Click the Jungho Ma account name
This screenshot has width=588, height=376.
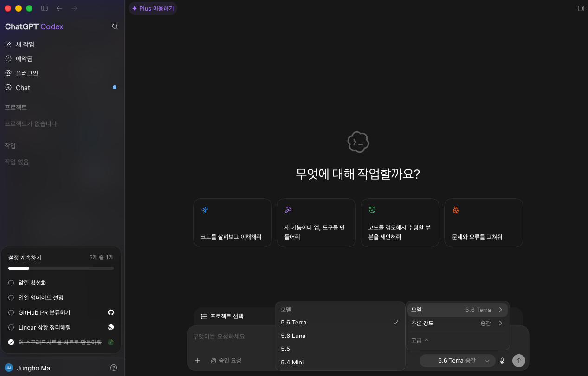point(33,368)
